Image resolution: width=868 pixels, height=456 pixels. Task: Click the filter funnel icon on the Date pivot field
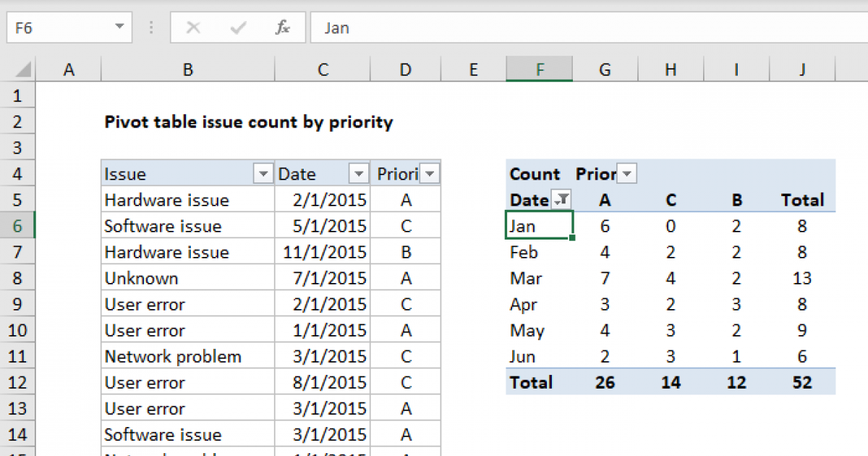[x=562, y=199]
